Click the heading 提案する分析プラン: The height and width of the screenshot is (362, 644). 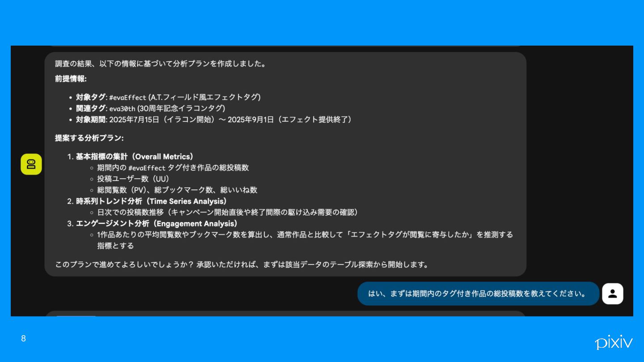[x=89, y=138]
